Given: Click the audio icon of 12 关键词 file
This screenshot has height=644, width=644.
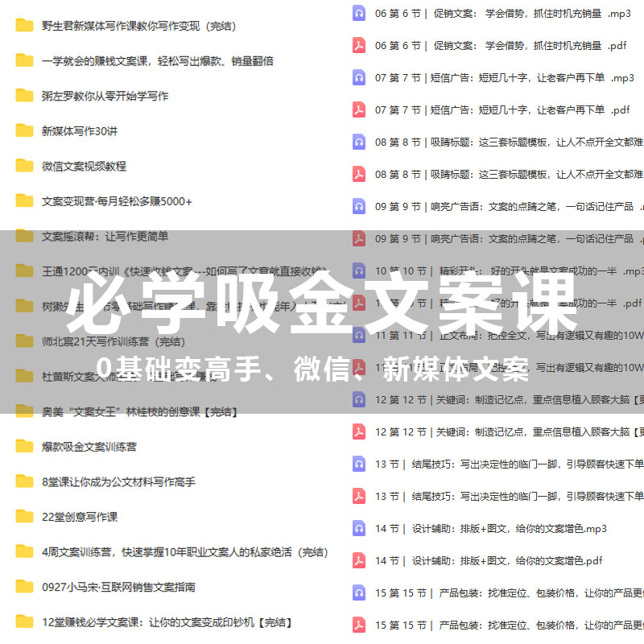Looking at the screenshot, I should click(x=359, y=399).
